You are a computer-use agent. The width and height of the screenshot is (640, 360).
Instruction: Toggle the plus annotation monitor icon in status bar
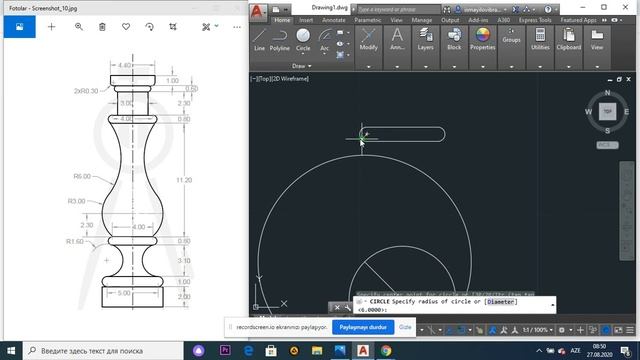[x=580, y=330]
